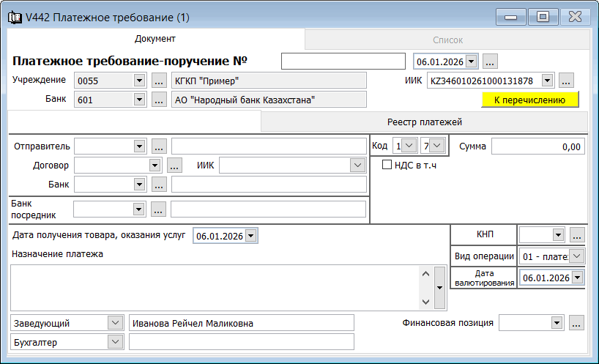Click ellipsis button next to document date

pyautogui.click(x=490, y=62)
